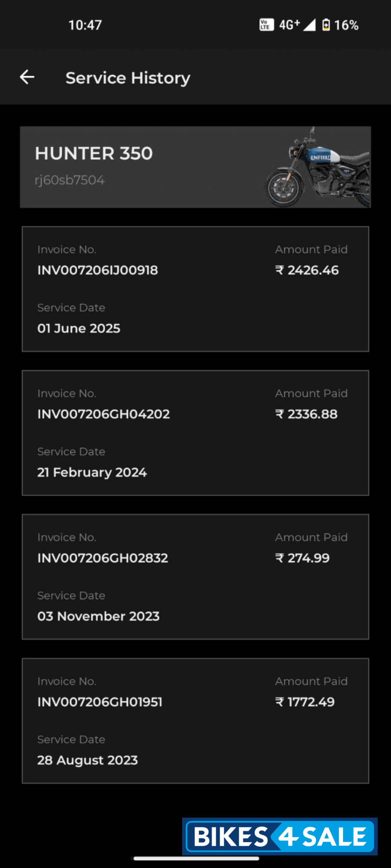Tap the ₹ 2426.46 amount paid
This screenshot has height=868, width=391.
307,270
